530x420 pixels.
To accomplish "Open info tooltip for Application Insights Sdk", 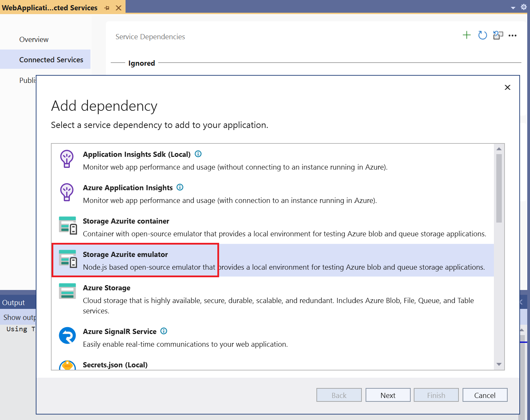I will pos(198,154).
